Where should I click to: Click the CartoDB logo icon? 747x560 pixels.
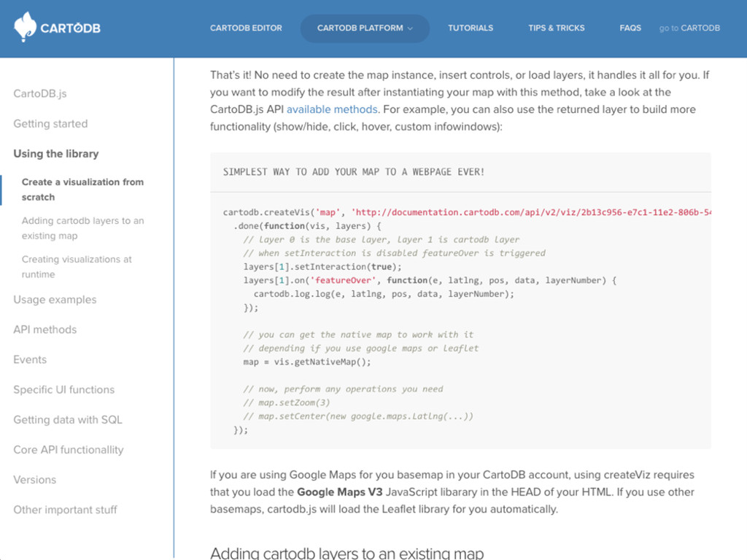(x=25, y=27)
